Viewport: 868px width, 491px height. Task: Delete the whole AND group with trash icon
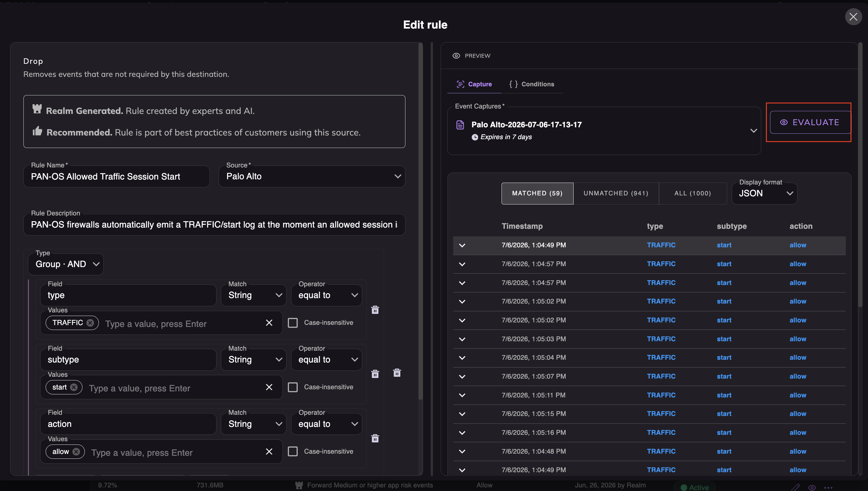[x=397, y=373]
